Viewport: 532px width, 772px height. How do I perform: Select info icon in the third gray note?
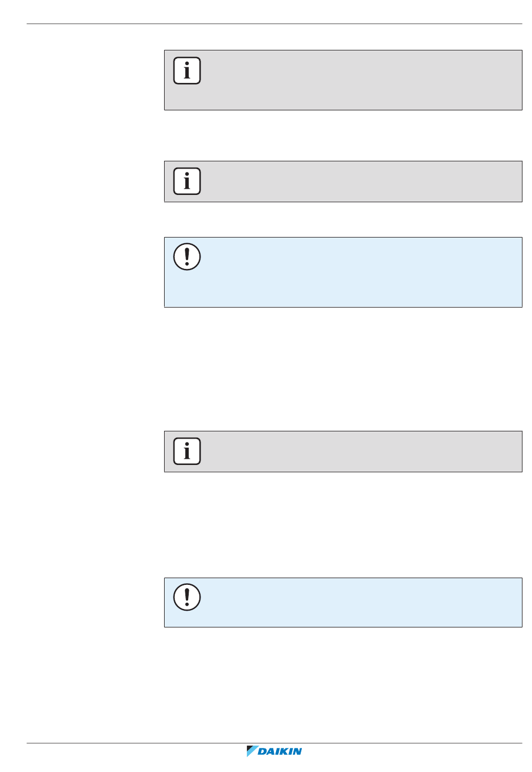coord(187,451)
